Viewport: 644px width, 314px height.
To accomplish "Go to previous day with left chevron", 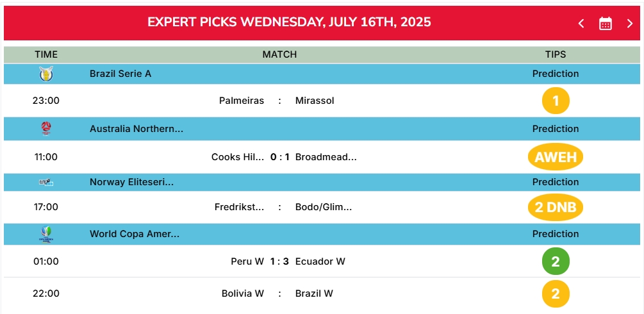I will point(581,24).
